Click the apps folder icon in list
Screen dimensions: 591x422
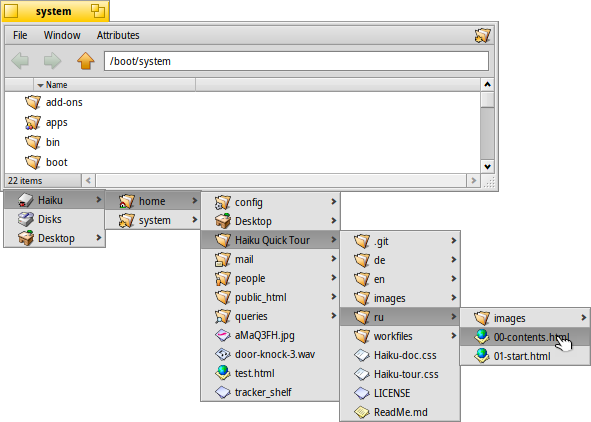33,122
